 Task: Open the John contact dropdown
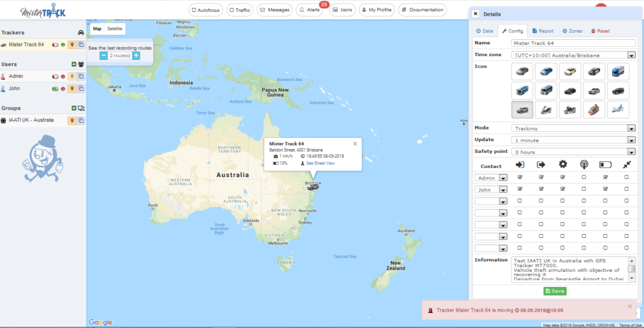click(x=491, y=189)
